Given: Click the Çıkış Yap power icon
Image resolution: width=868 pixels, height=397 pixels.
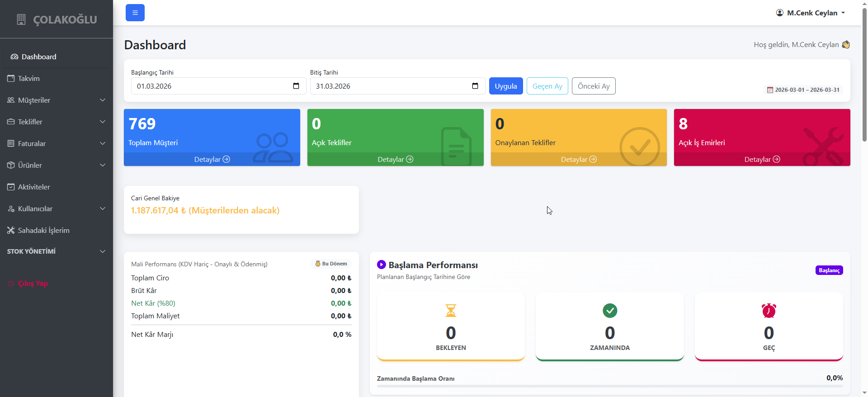Looking at the screenshot, I should pyautogui.click(x=11, y=284).
